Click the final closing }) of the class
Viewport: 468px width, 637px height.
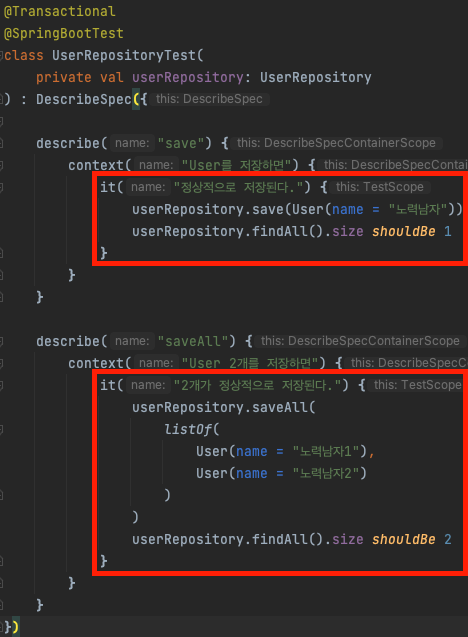[11, 627]
